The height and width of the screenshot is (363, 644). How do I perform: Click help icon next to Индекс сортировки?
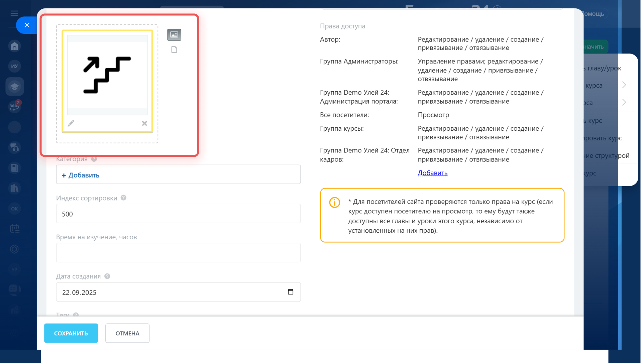(123, 198)
